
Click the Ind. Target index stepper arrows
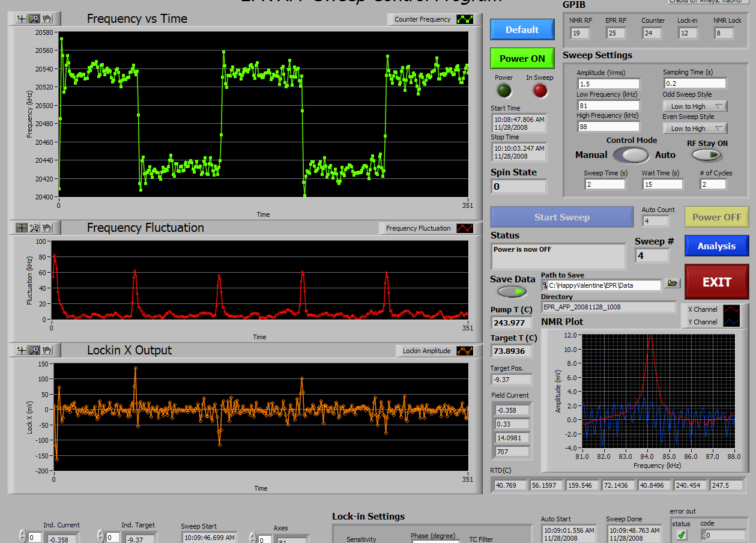point(101,537)
